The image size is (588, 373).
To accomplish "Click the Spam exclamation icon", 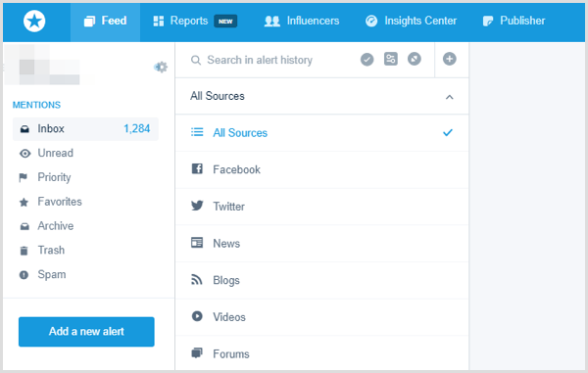I will [x=24, y=275].
